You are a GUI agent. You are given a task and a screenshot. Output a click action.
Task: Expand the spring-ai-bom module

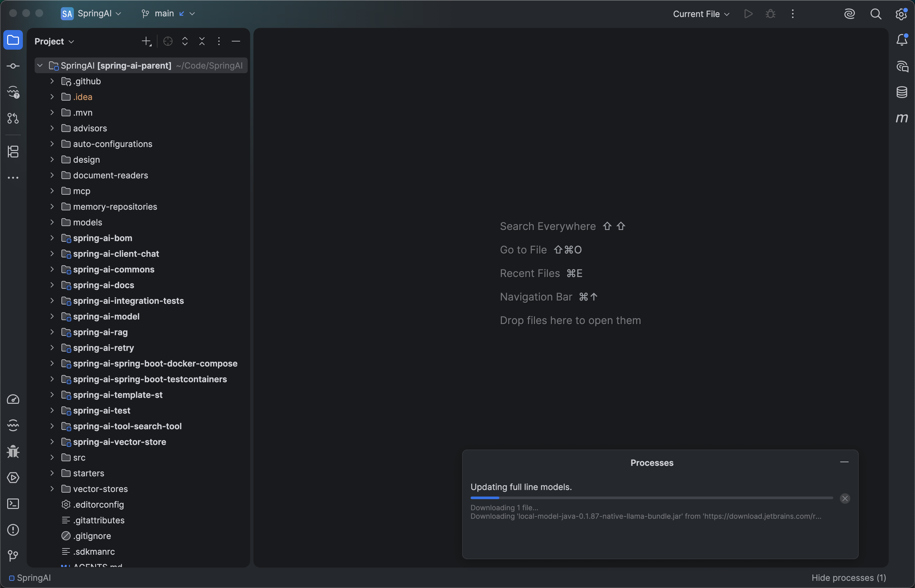(x=52, y=238)
